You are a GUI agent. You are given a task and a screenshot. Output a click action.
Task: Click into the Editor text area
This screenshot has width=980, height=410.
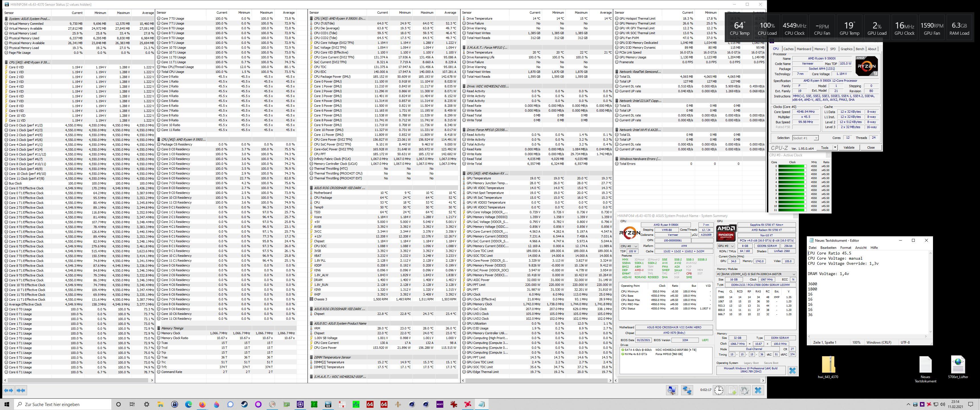867,293
